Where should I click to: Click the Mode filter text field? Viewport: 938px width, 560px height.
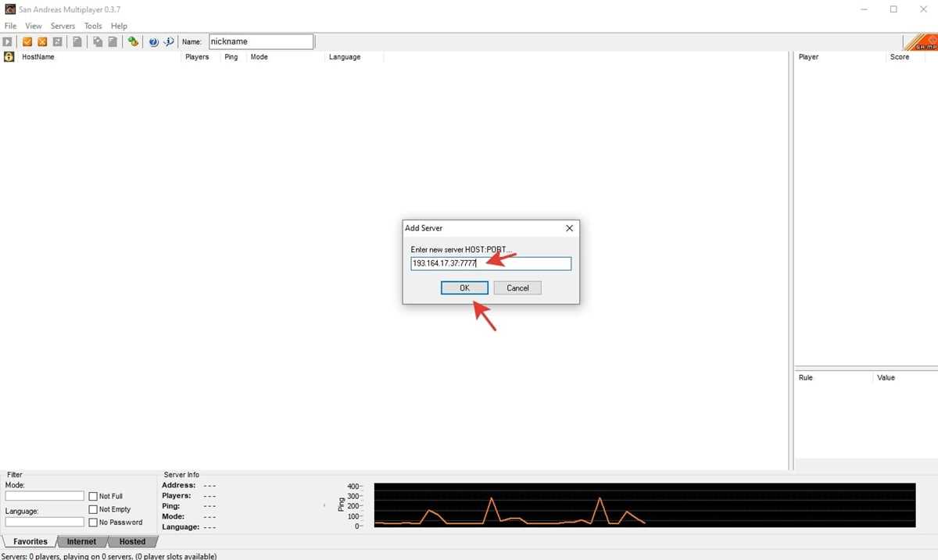click(x=45, y=496)
